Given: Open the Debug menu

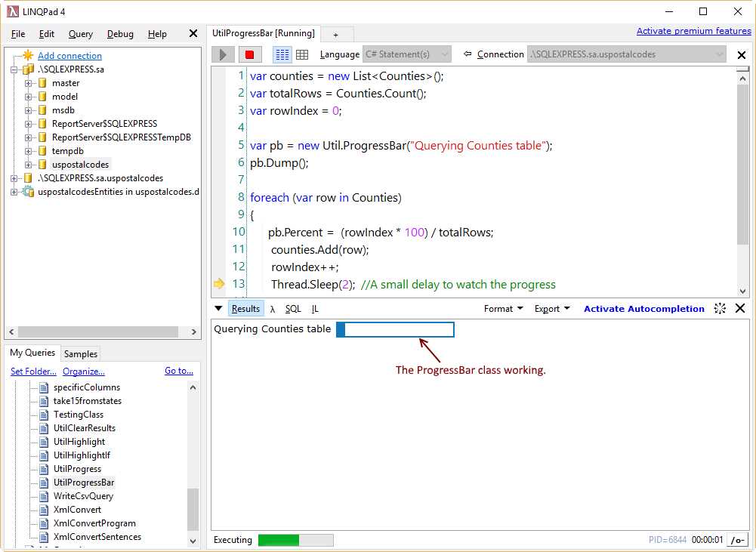Looking at the screenshot, I should coord(120,34).
